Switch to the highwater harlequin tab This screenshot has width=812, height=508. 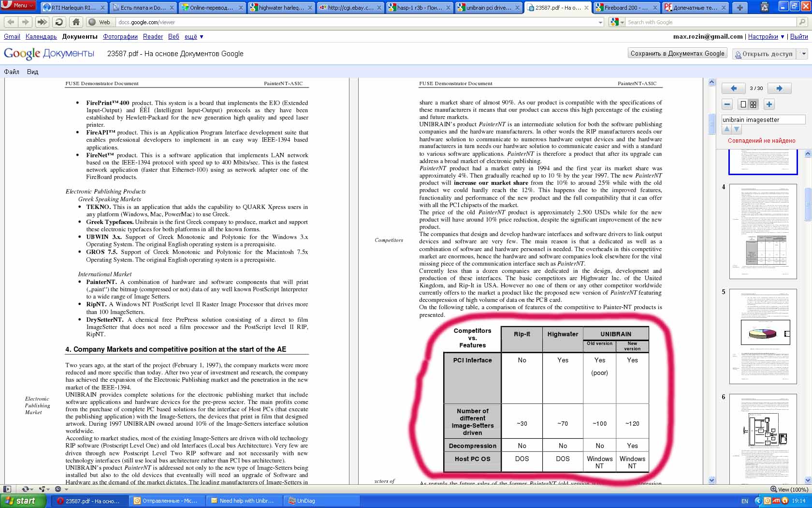282,8
